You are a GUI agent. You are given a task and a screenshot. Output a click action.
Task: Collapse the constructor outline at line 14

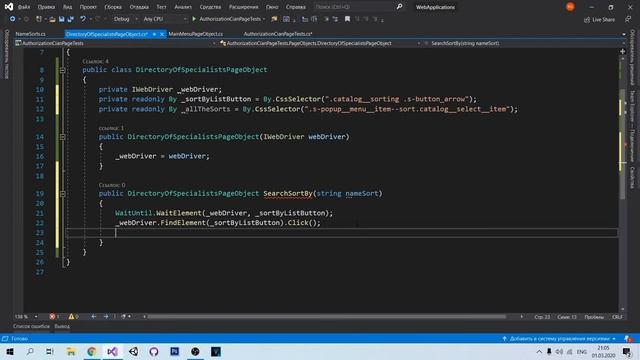62,137
